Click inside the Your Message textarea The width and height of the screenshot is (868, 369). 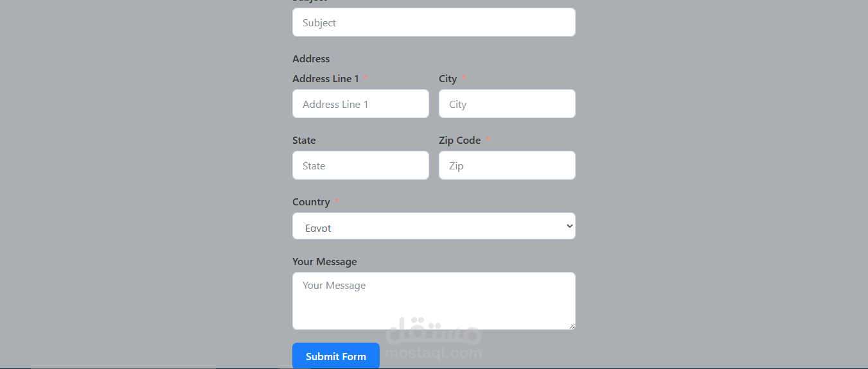(x=434, y=301)
